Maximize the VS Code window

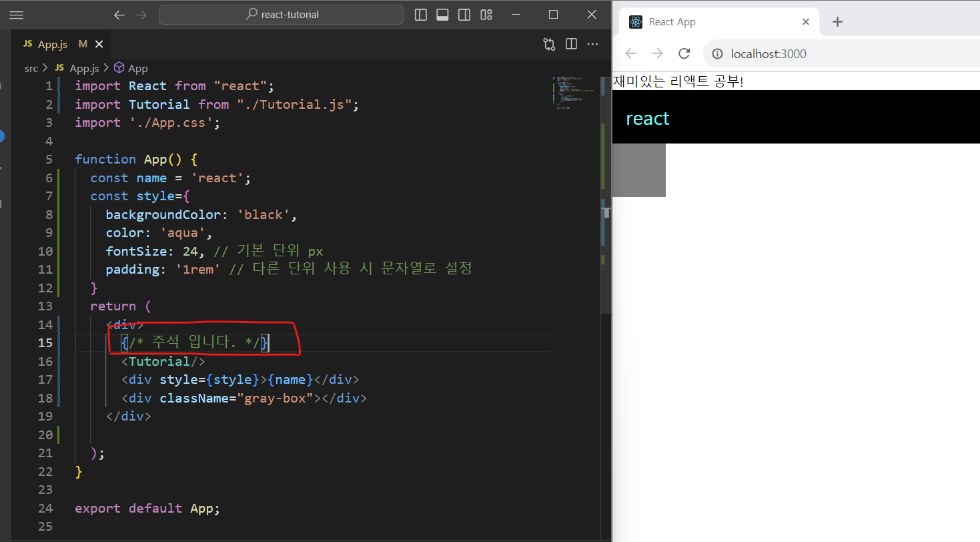click(x=553, y=15)
